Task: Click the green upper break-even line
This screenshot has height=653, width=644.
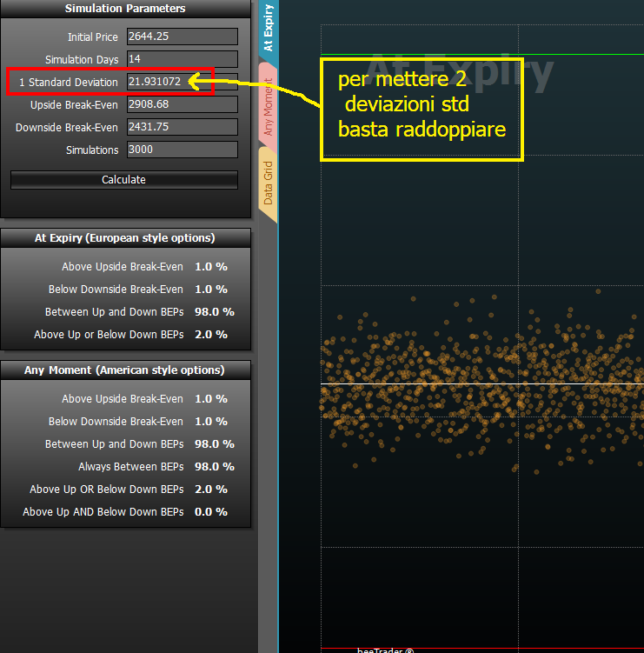Action: click(x=482, y=55)
